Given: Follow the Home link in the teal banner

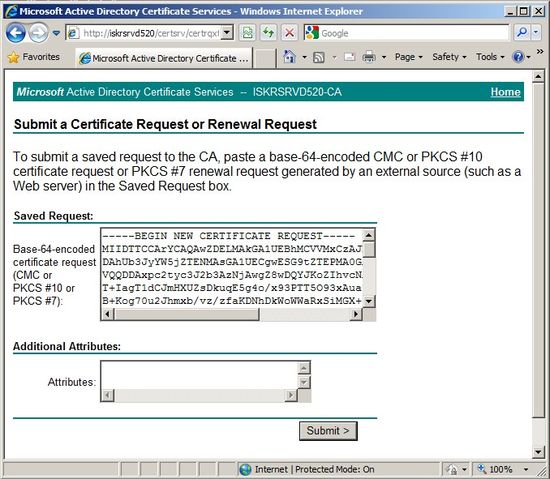Looking at the screenshot, I should click(505, 92).
